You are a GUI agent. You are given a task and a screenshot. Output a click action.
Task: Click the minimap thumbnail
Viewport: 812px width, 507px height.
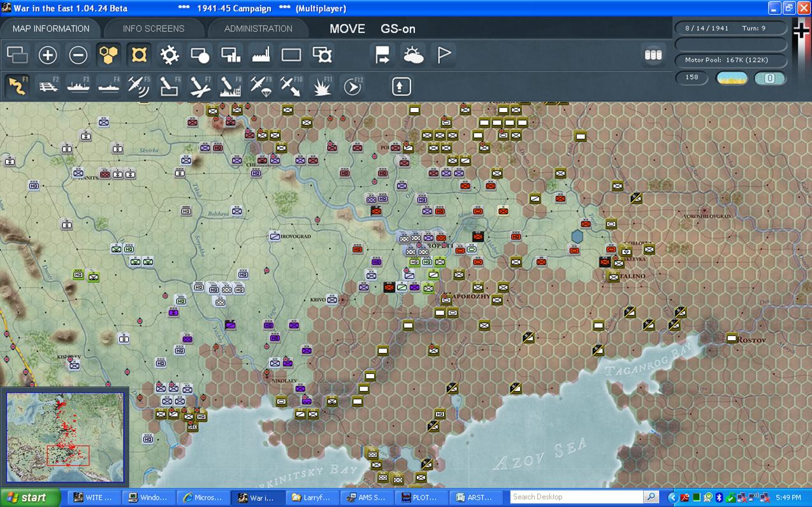(x=65, y=437)
